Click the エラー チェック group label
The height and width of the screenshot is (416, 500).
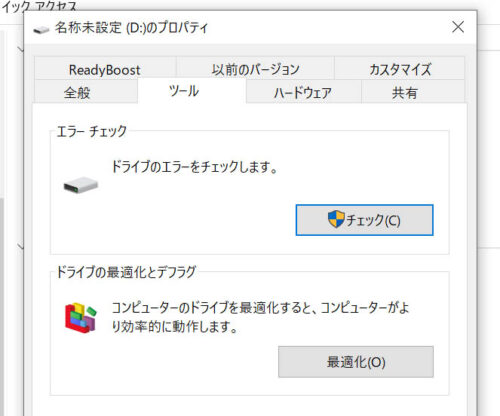[92, 131]
